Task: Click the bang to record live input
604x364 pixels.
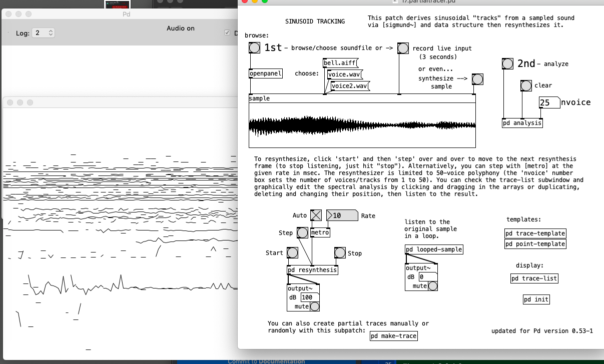Action: click(403, 48)
